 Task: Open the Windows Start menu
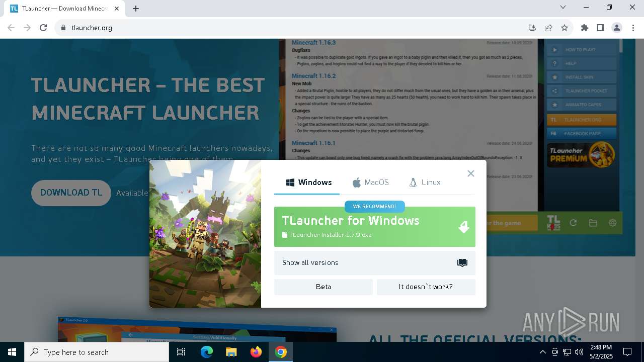[x=12, y=352]
